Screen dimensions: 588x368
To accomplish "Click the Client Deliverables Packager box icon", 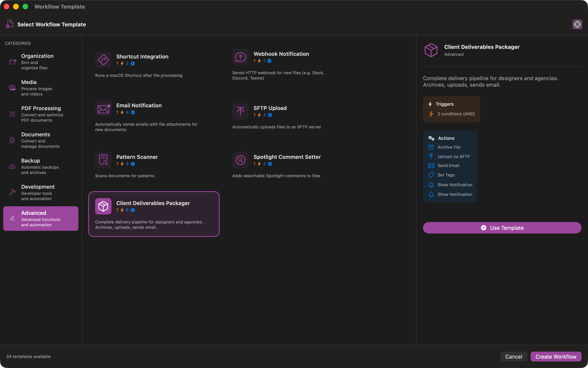I will [103, 206].
